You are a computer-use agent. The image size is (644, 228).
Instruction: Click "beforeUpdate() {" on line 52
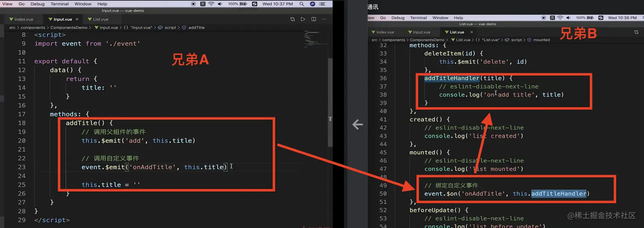coord(439,210)
